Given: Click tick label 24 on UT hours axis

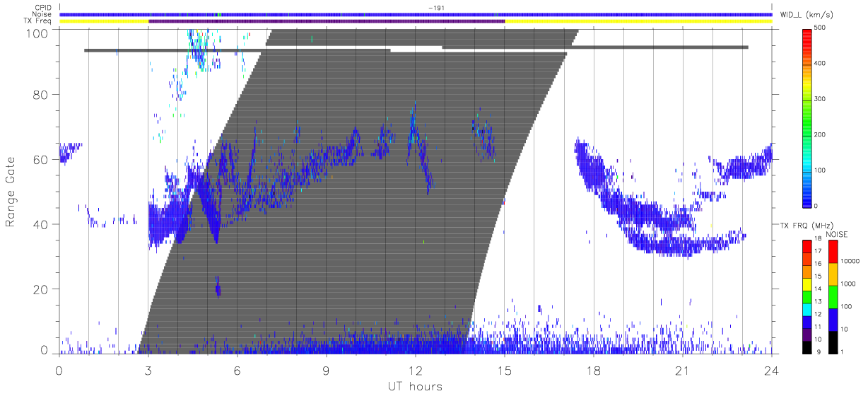Looking at the screenshot, I should [x=772, y=369].
